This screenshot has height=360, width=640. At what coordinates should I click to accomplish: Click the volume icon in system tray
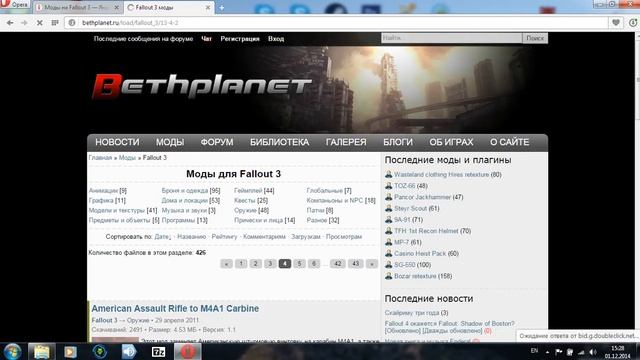click(592, 352)
